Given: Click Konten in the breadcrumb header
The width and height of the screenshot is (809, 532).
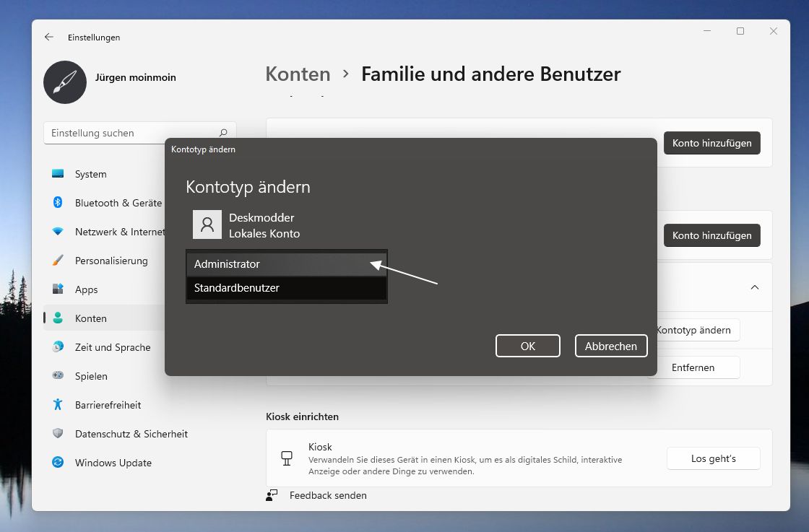Looking at the screenshot, I should tap(298, 74).
